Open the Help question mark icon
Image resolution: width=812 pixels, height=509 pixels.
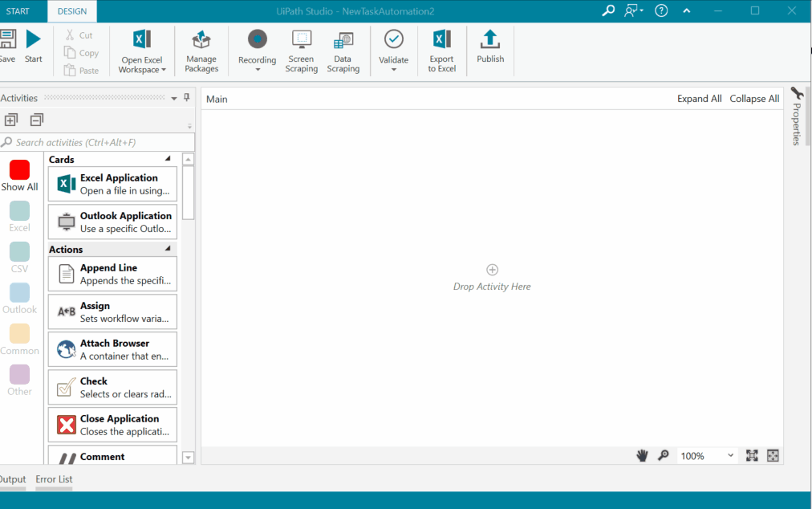[661, 10]
